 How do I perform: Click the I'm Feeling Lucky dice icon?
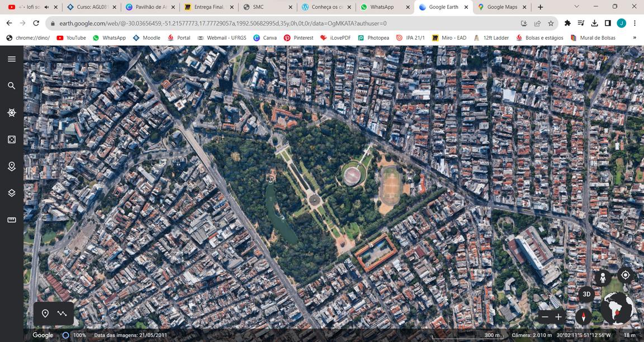click(x=12, y=140)
